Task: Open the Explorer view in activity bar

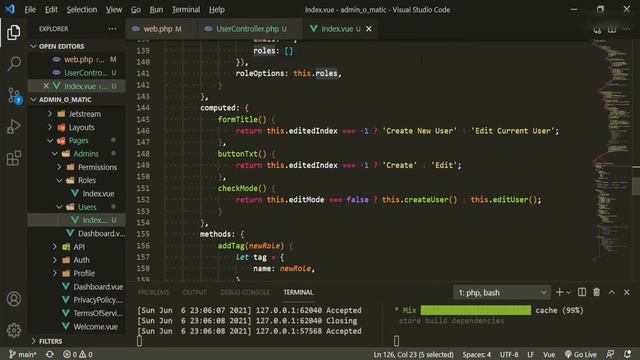Action: [13, 32]
